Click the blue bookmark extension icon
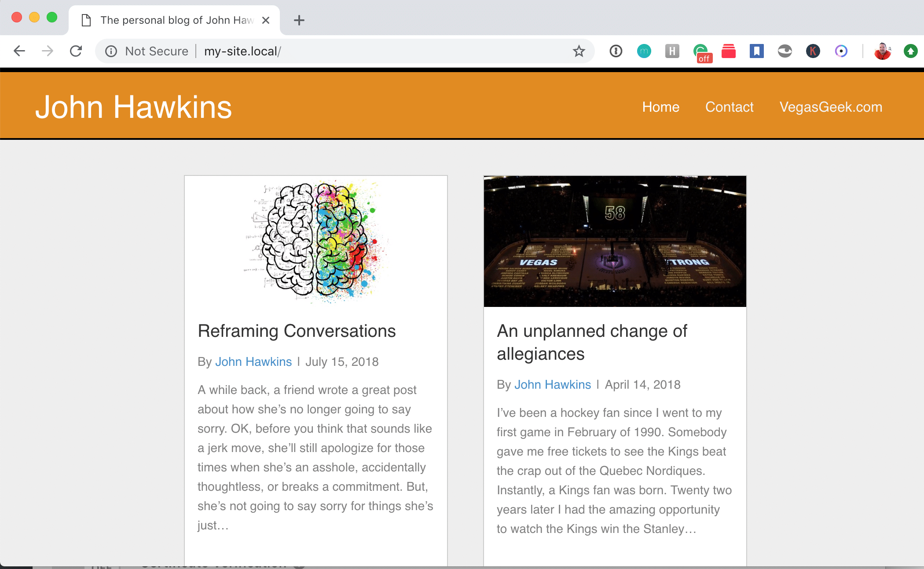 click(756, 51)
